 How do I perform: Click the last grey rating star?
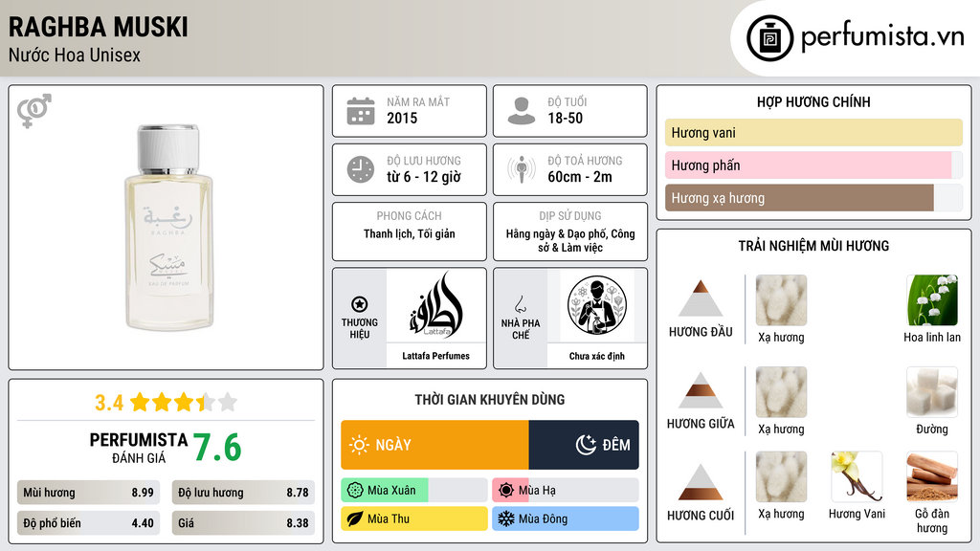tap(228, 402)
